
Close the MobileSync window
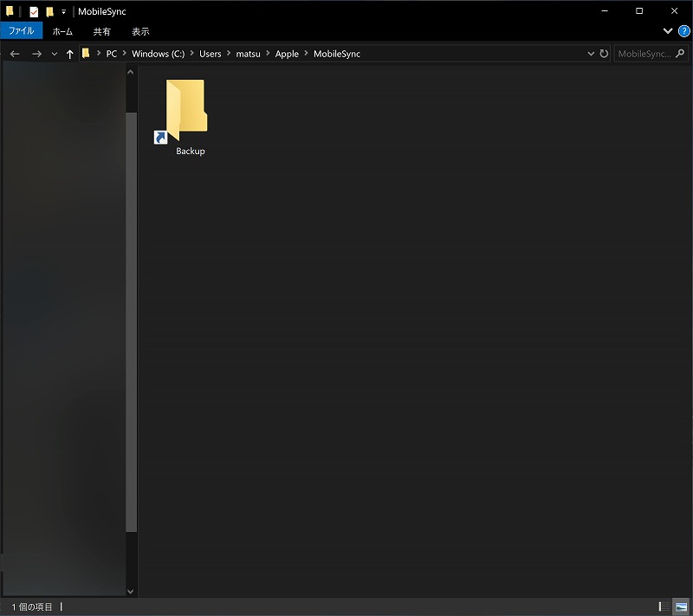click(x=674, y=11)
